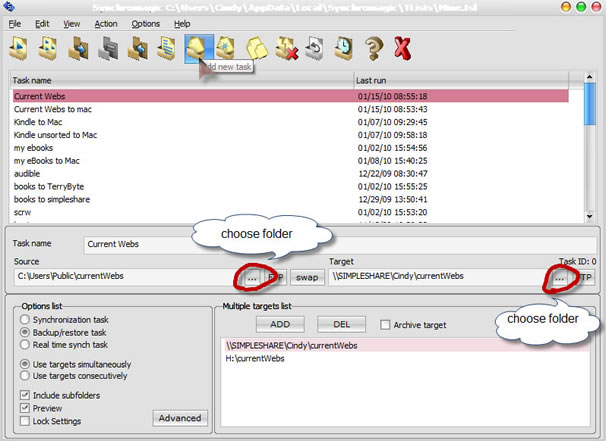This screenshot has width=606, height=441.
Task: Click the grayed-out double folder toolbar icon
Action: click(x=108, y=48)
